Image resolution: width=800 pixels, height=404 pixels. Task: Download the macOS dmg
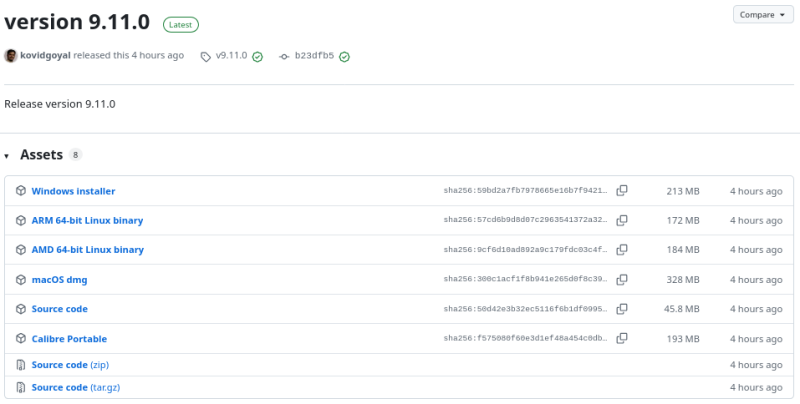tap(59, 280)
